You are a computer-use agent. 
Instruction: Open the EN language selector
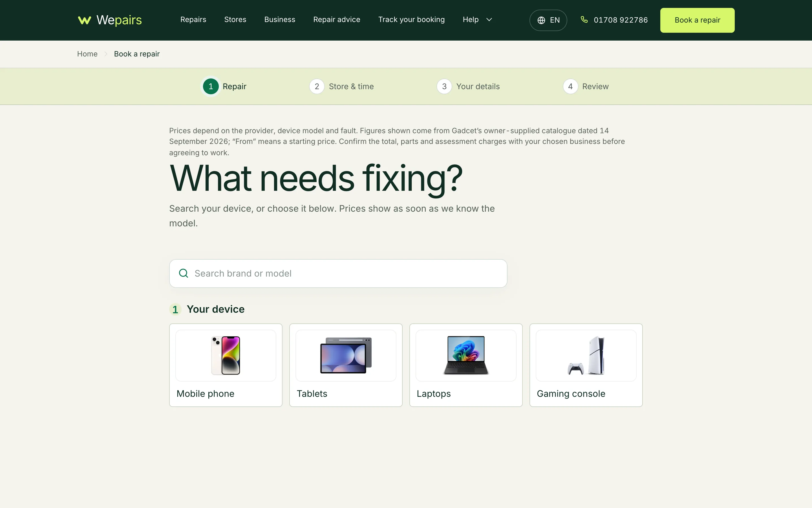(x=548, y=20)
